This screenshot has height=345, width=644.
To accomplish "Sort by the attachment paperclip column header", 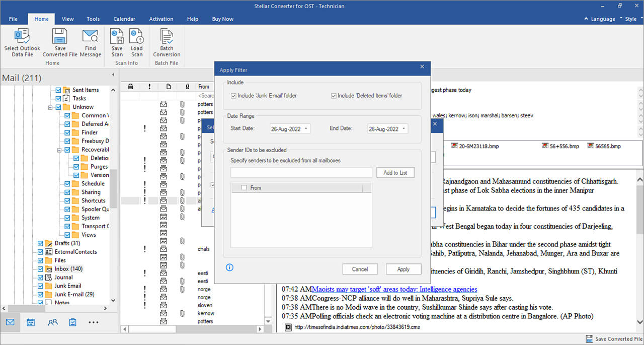I will pos(187,87).
